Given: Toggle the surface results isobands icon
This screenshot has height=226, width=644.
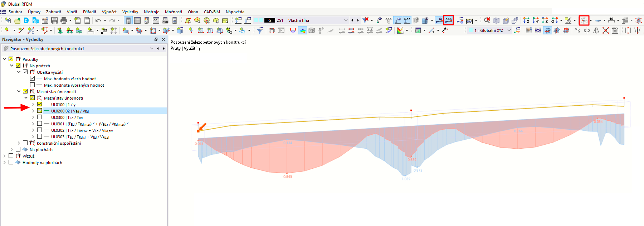Looking at the screenshot, I should click(302, 30).
